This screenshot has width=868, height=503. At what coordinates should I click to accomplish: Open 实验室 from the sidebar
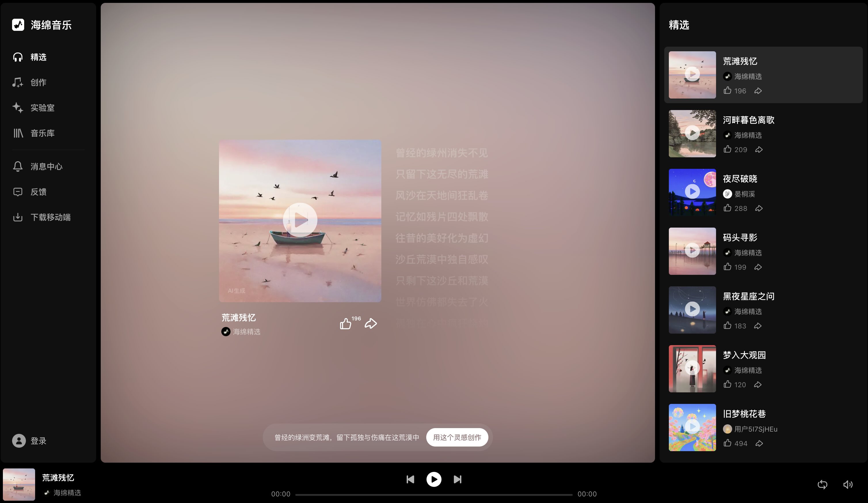42,107
